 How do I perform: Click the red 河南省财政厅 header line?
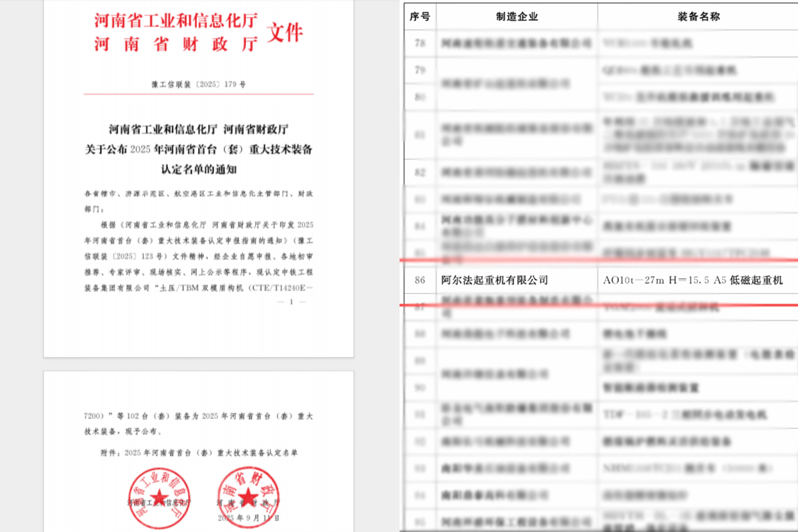[176, 45]
